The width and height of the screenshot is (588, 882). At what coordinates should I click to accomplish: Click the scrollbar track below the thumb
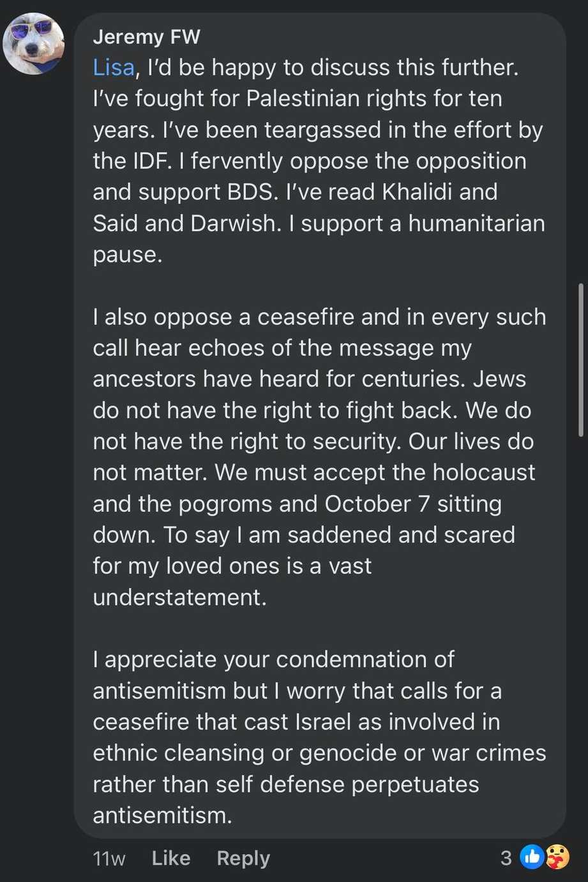pyautogui.click(x=580, y=639)
